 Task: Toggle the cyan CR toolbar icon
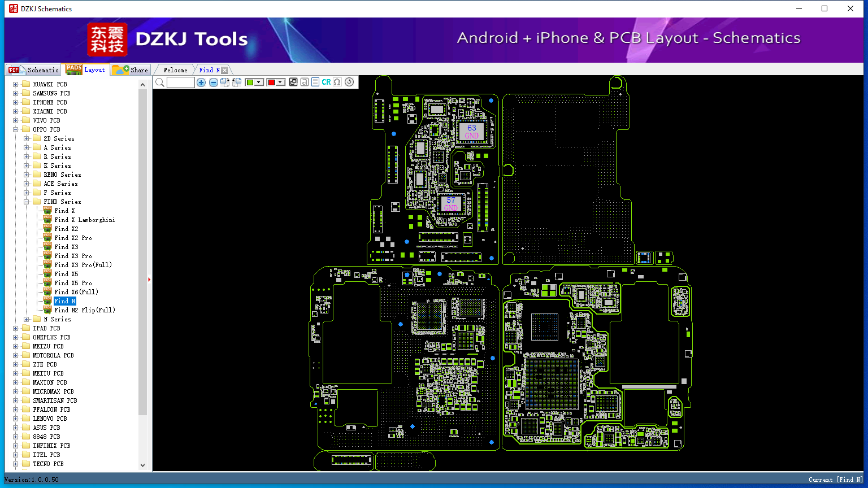(326, 82)
